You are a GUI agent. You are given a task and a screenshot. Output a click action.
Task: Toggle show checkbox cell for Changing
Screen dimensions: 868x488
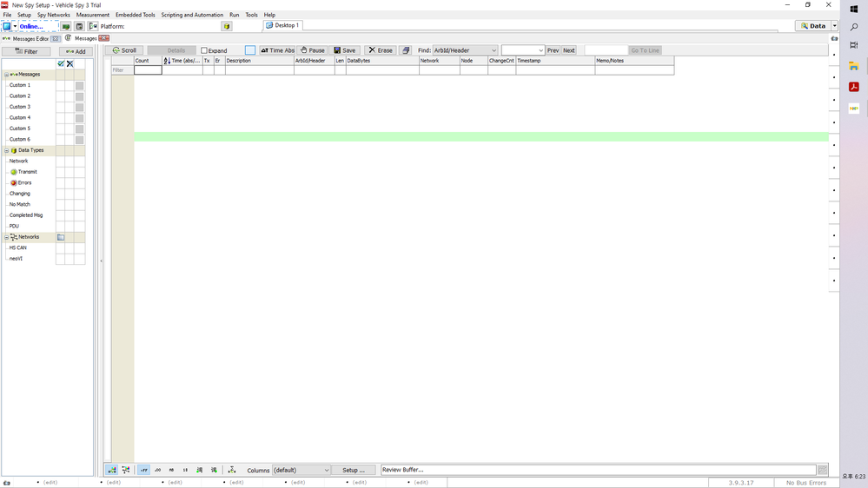click(x=60, y=194)
